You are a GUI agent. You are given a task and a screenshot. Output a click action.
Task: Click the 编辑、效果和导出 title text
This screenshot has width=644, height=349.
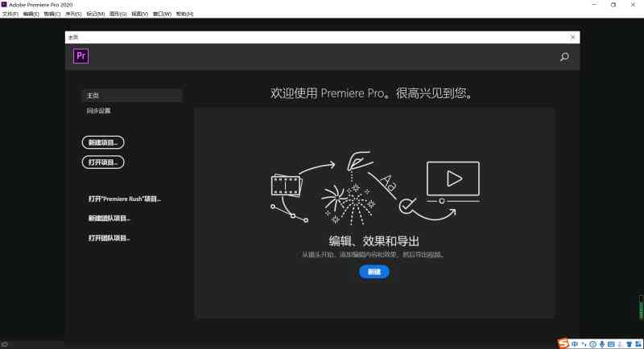[374, 241]
